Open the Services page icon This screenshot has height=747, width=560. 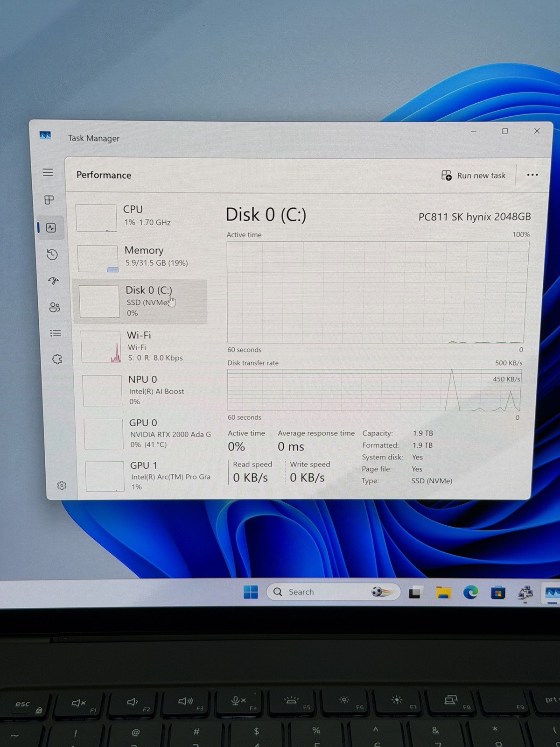[57, 359]
